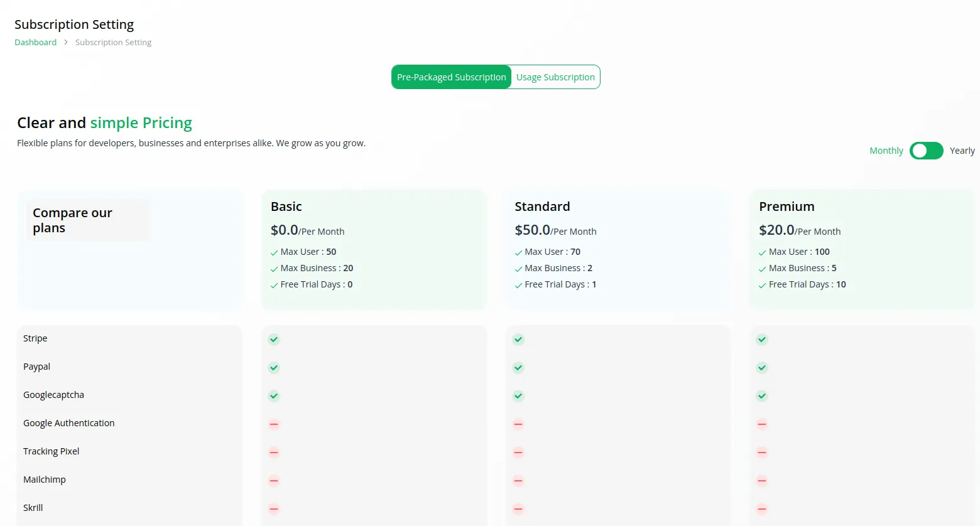Click Skrill minus icon in Basic plan
Viewport: 980px width, 526px height.
click(274, 509)
